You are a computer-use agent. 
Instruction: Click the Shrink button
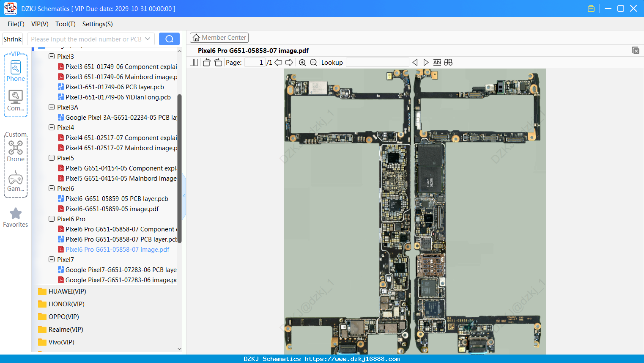[13, 39]
